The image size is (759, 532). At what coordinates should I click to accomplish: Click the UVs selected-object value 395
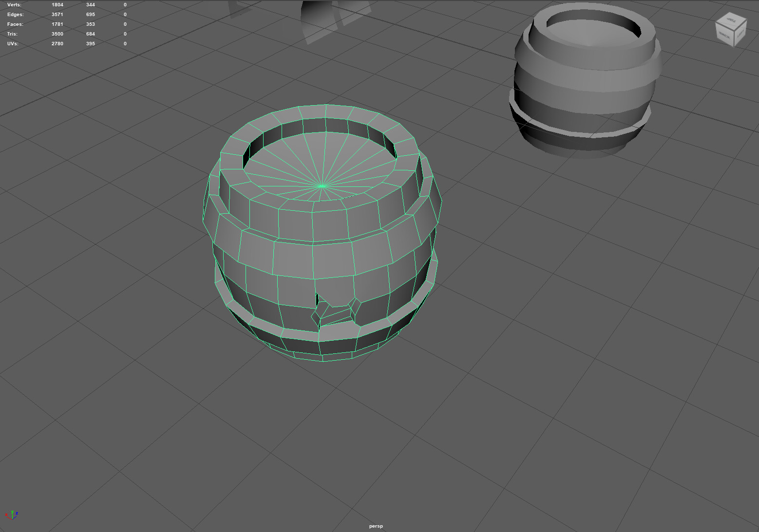[x=91, y=44]
